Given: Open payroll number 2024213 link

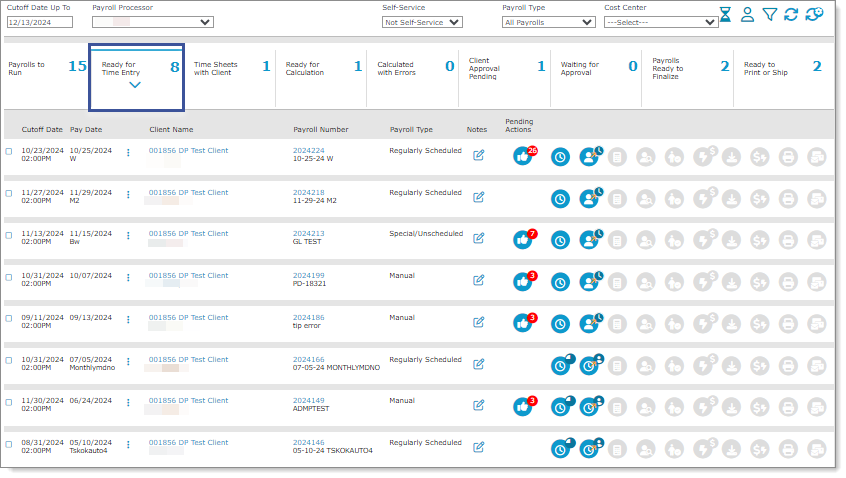Looking at the screenshot, I should tap(309, 234).
